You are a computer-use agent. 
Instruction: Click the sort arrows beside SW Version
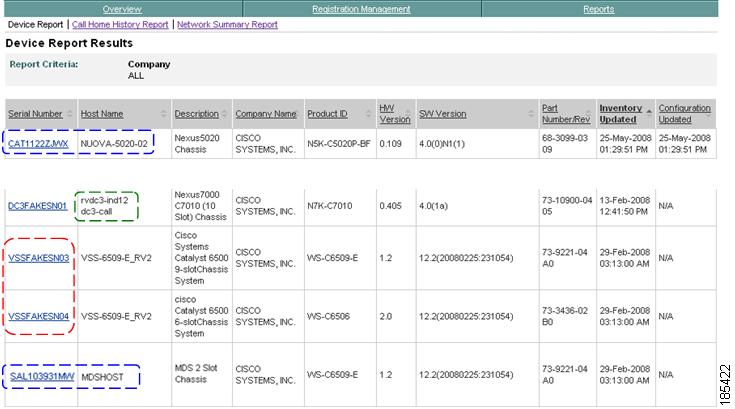click(531, 114)
